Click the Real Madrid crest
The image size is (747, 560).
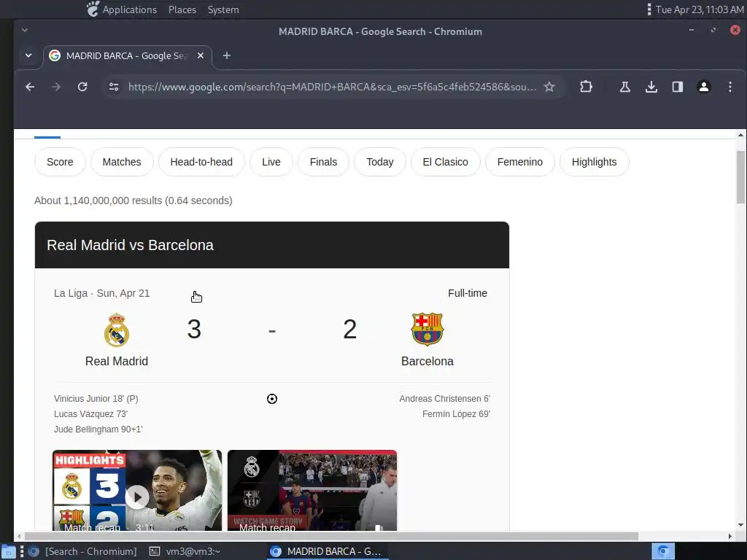(x=117, y=330)
